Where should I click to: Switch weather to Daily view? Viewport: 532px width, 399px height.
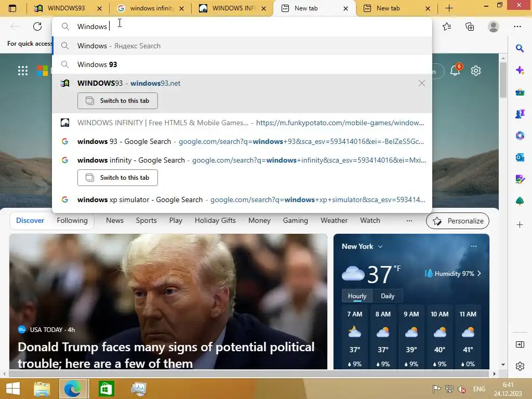tap(388, 296)
